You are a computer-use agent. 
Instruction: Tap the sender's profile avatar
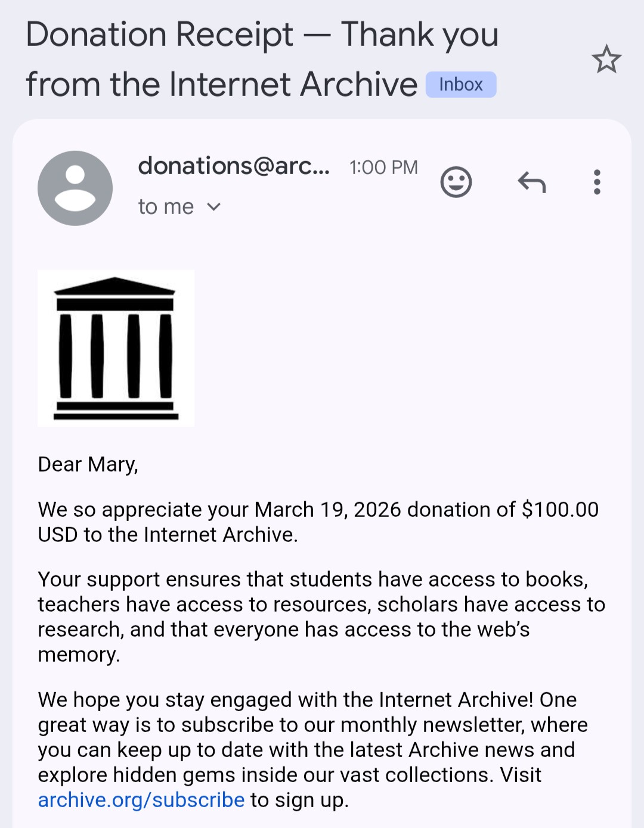coord(75,188)
